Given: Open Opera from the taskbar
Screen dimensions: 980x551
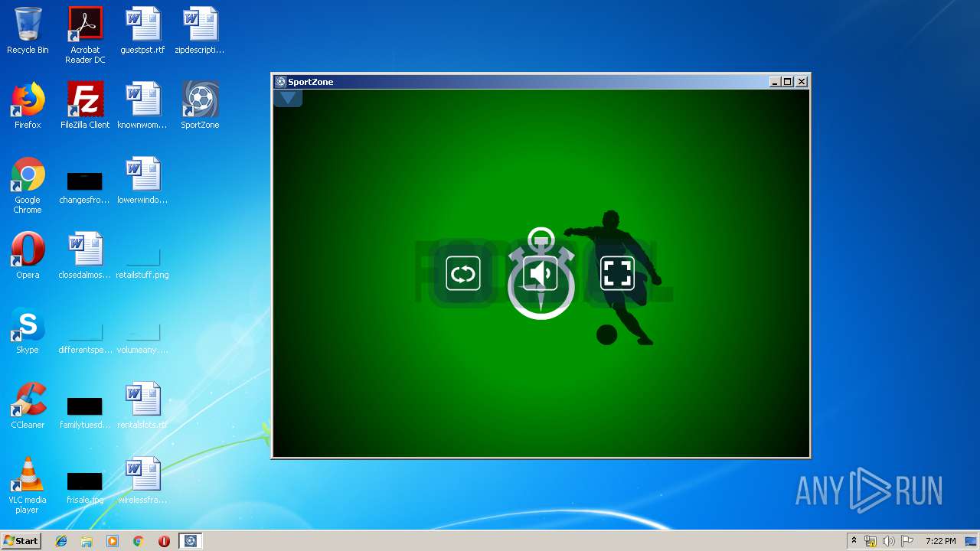Looking at the screenshot, I should pos(164,541).
